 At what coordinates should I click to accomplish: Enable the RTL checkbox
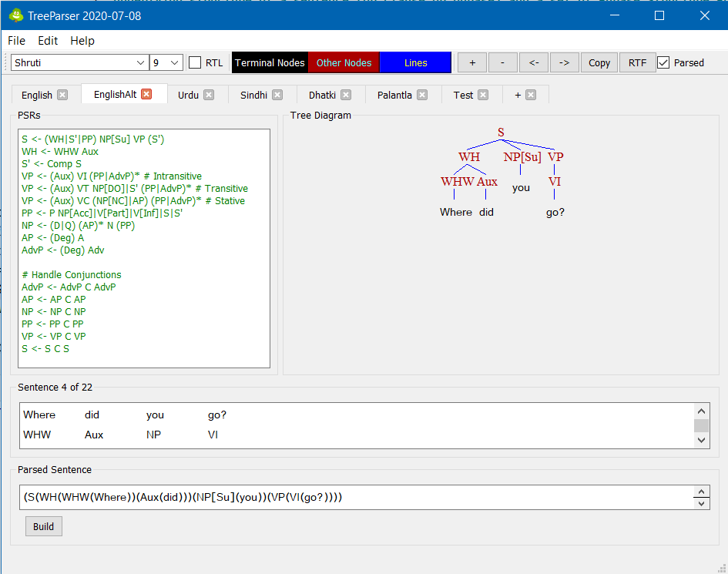tap(196, 63)
